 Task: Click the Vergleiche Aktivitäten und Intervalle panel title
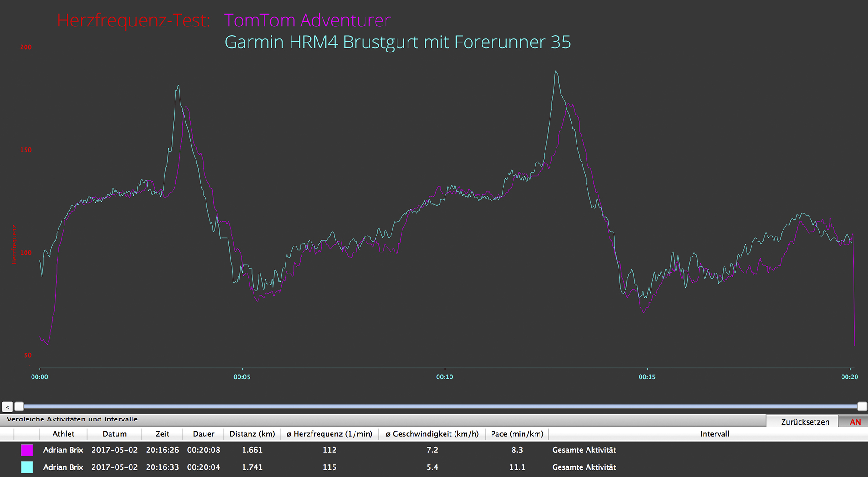pyautogui.click(x=72, y=419)
